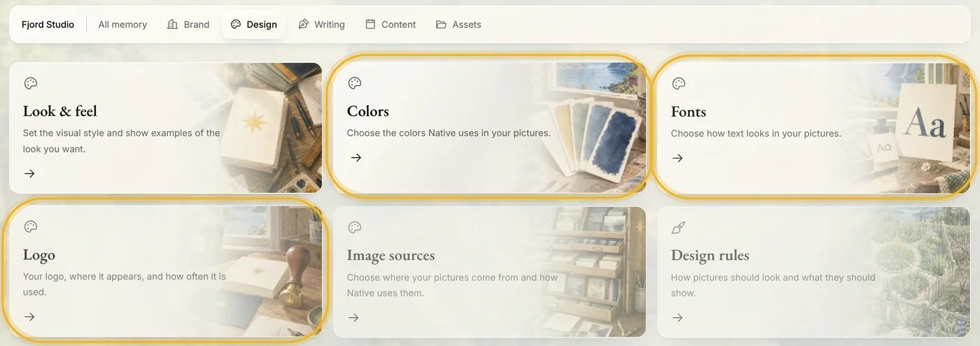Click "How pictures should look" description

[773, 285]
